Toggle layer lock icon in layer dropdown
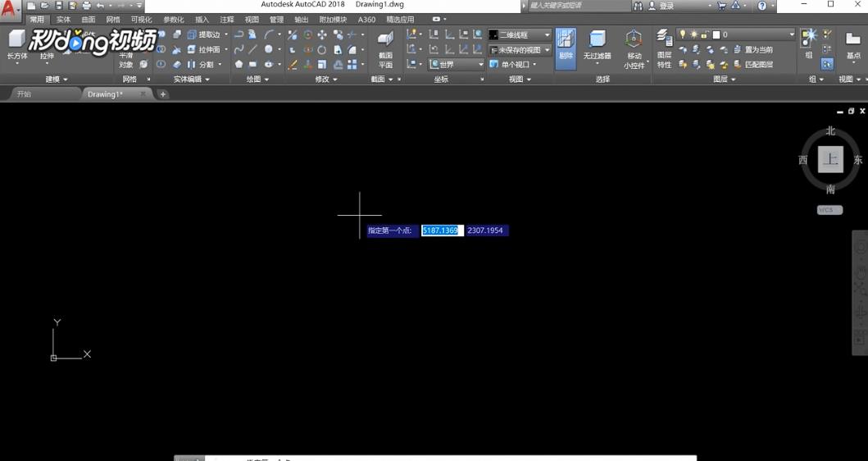The height and width of the screenshot is (461, 868). pyautogui.click(x=704, y=34)
